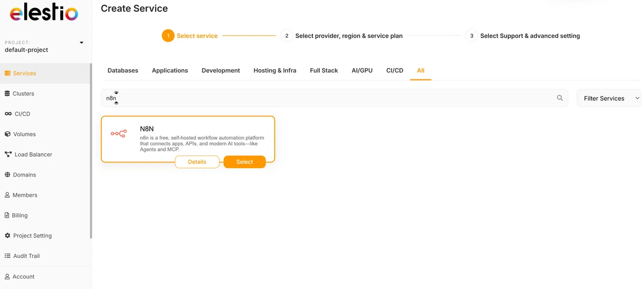644x289 pixels.
Task: Click the search box containing n8n
Action: [x=334, y=98]
